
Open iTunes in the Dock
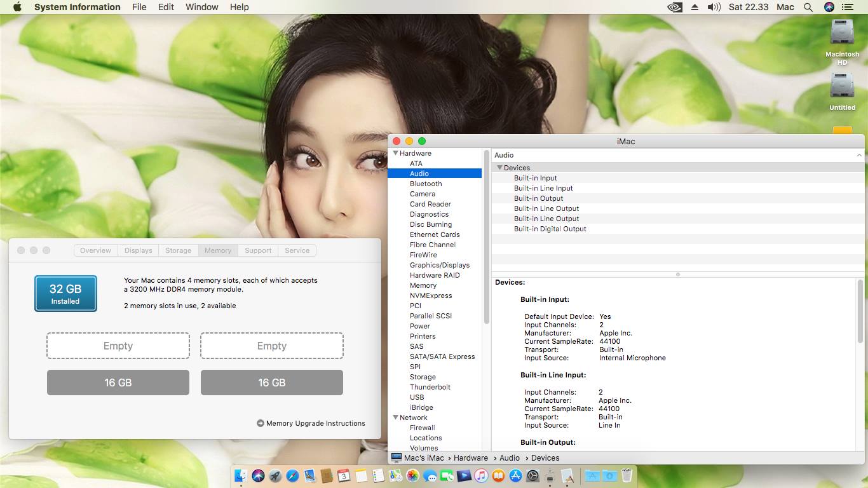coord(481,475)
